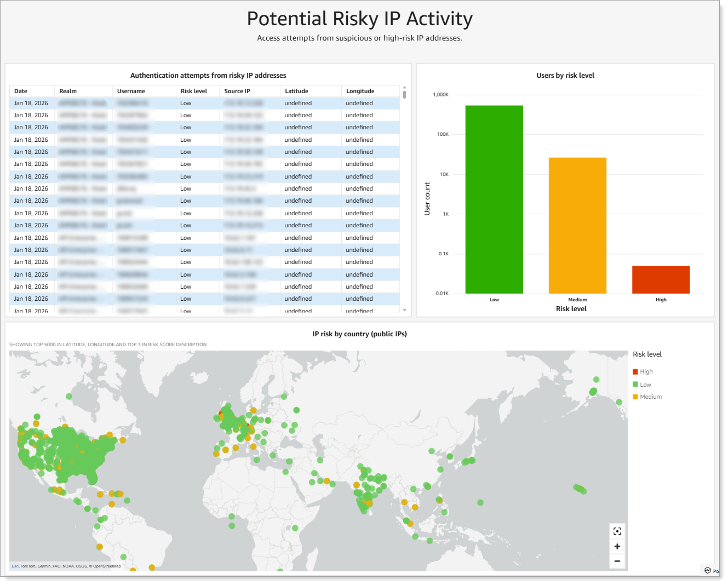
Task: Zoom in on the map
Action: [x=617, y=546]
